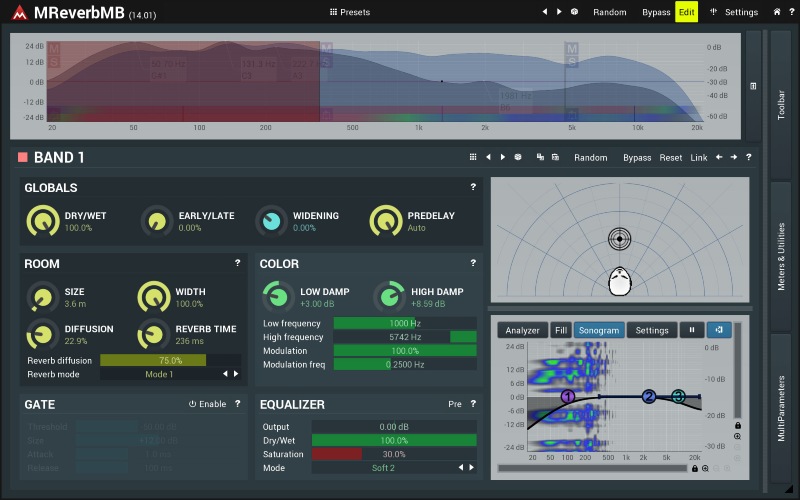Click the dice randomize icon beside Random

coord(574,12)
